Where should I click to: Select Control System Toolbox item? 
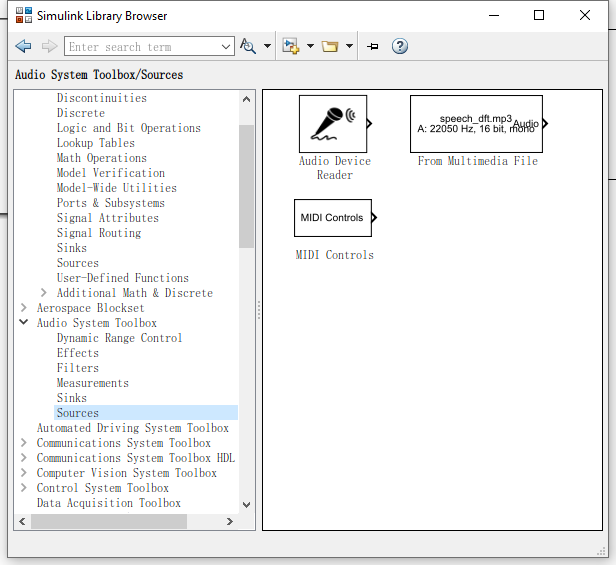pyautogui.click(x=103, y=488)
